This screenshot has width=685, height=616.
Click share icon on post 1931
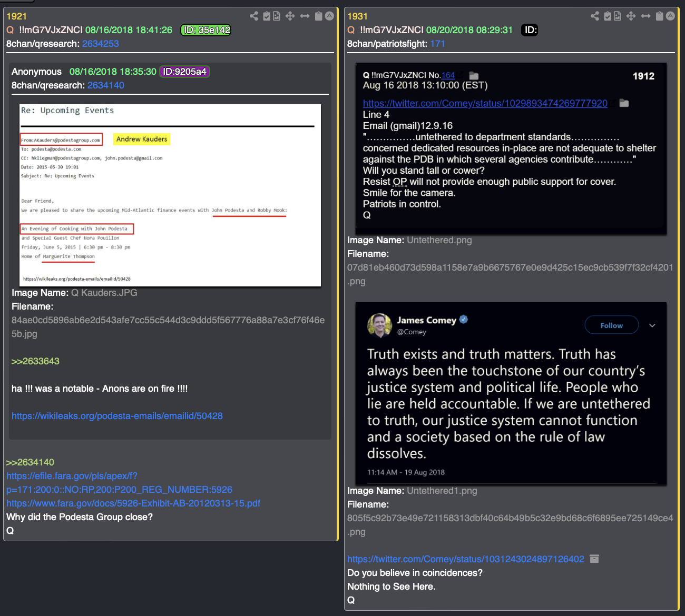(595, 16)
